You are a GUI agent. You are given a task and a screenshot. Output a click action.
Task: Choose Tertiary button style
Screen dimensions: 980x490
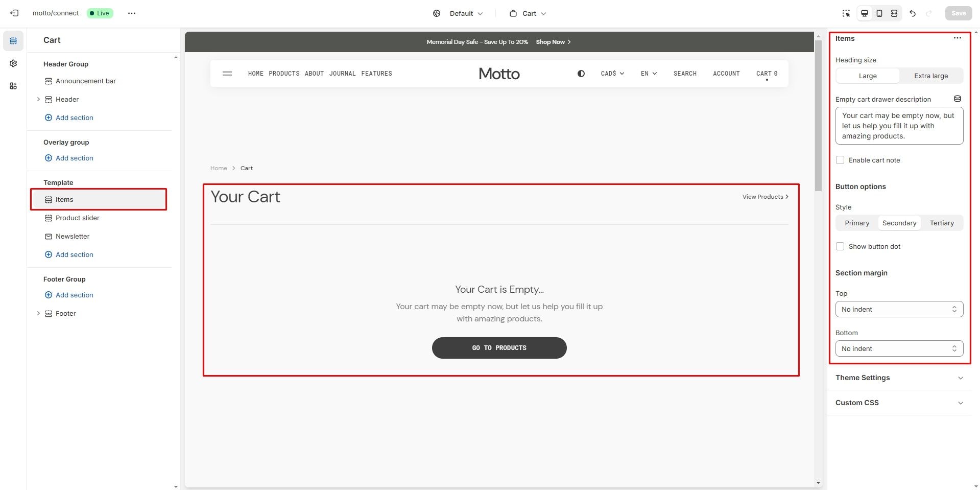pos(941,223)
